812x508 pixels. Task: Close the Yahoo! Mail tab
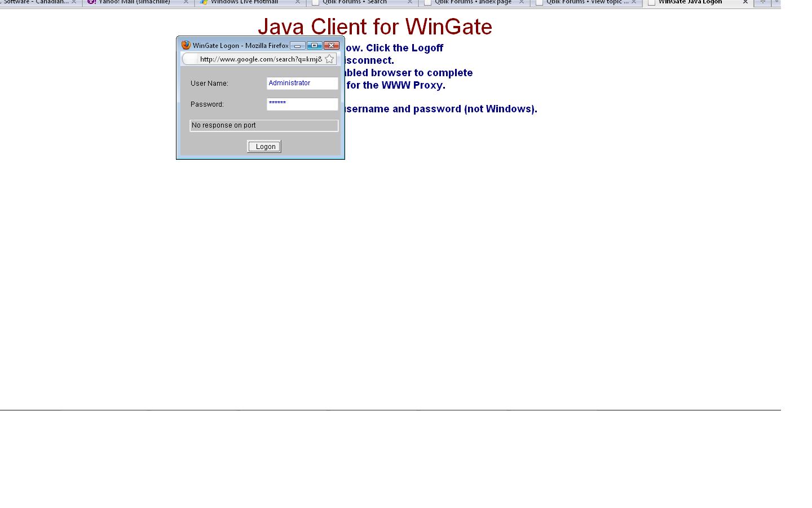pos(186,2)
